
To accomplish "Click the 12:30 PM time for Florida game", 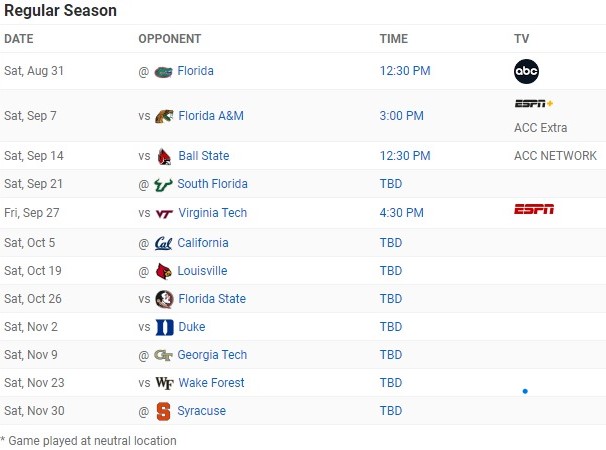I will click(405, 71).
